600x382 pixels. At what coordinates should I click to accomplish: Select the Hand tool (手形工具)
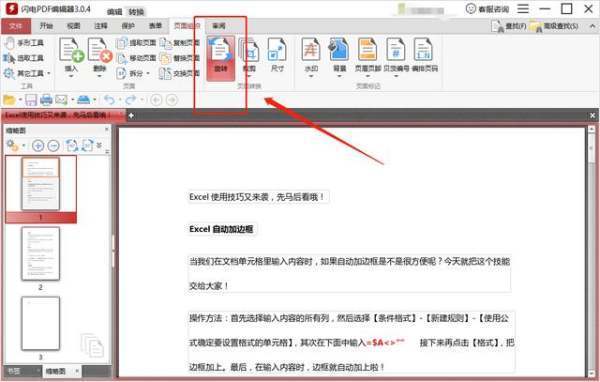click(x=24, y=43)
